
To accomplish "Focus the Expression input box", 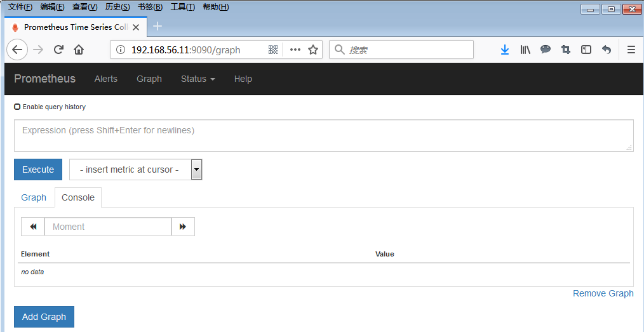I will [x=324, y=135].
